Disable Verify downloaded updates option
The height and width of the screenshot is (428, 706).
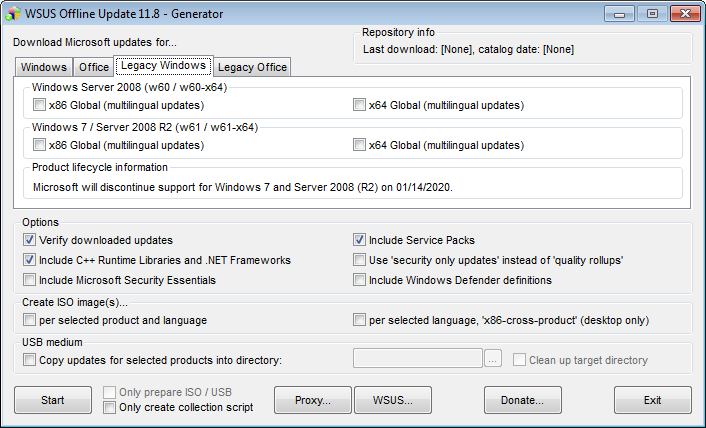coord(29,240)
